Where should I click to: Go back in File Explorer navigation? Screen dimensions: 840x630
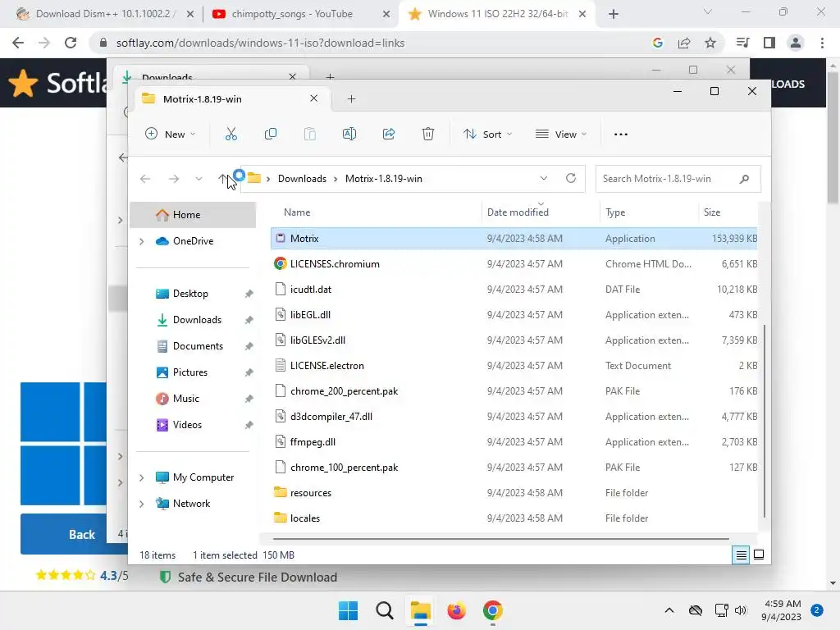[145, 178]
